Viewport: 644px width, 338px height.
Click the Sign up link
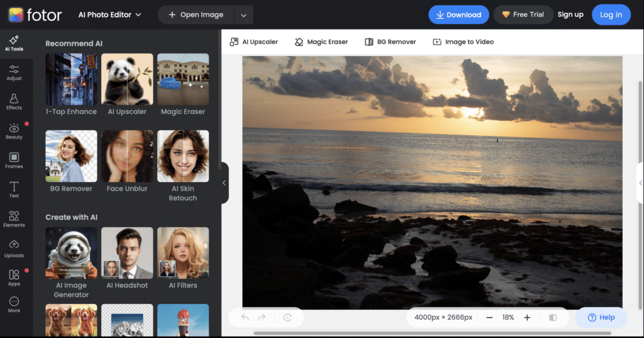click(570, 14)
